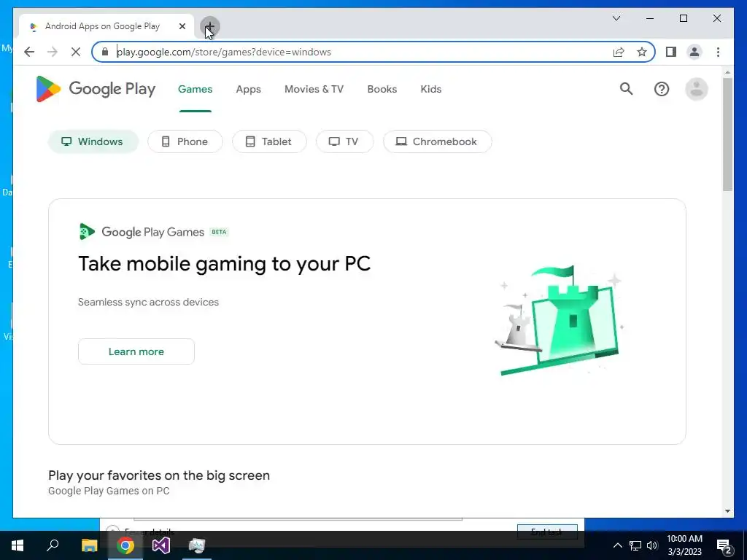The width and height of the screenshot is (747, 560).
Task: Click the address bar URL
Action: [x=223, y=52]
